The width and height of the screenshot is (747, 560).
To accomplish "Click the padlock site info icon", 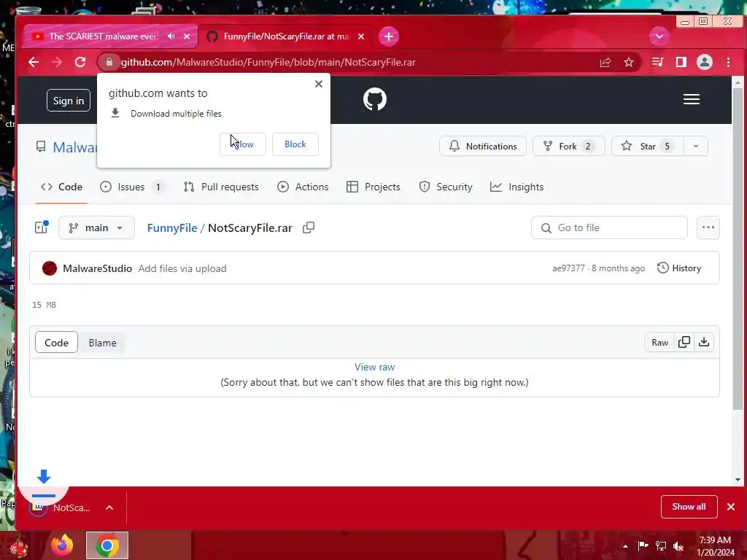I will (109, 62).
